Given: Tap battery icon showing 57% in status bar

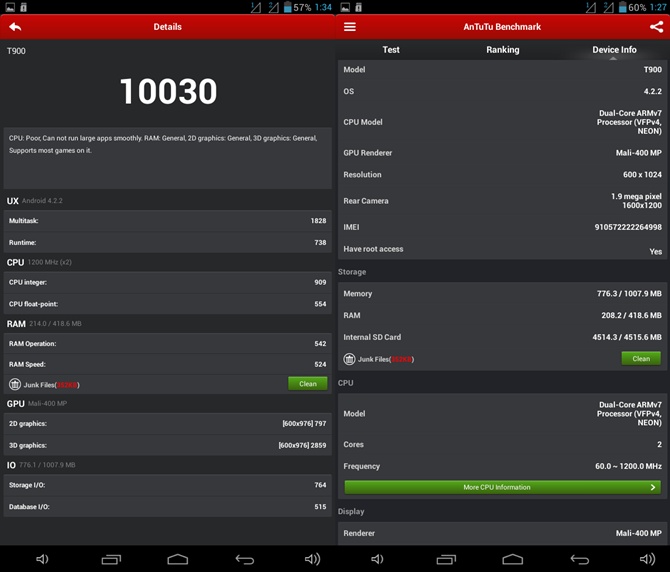Looking at the screenshot, I should pyautogui.click(x=288, y=7).
